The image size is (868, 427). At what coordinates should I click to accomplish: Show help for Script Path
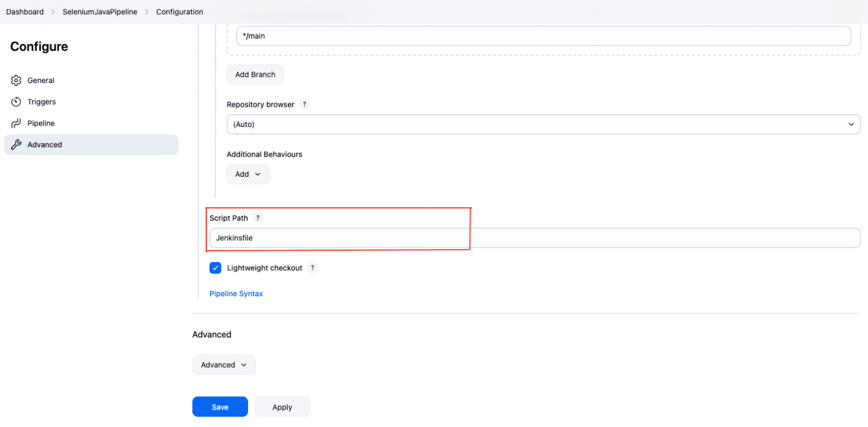(x=258, y=218)
